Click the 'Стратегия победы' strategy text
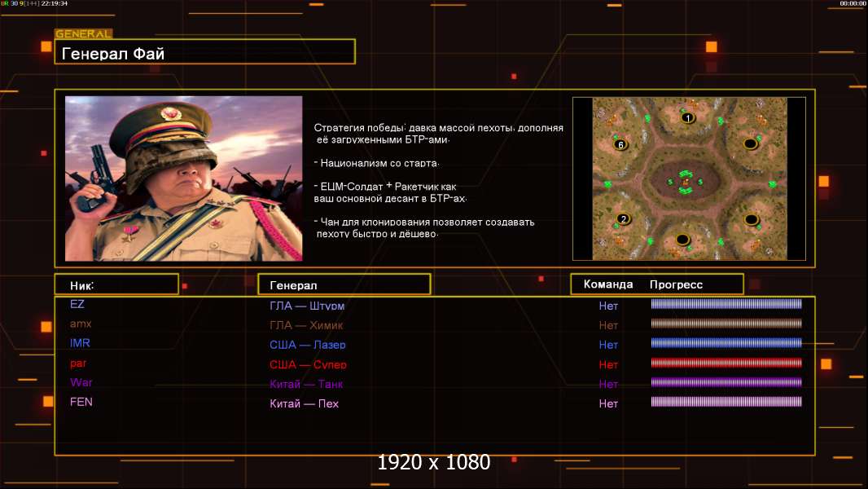 tap(438, 134)
